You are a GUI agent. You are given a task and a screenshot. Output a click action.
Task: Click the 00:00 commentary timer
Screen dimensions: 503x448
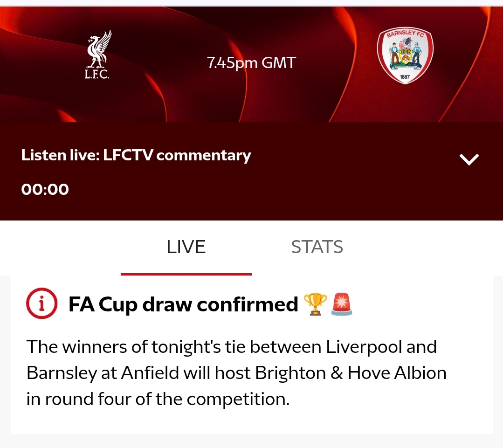pos(45,189)
